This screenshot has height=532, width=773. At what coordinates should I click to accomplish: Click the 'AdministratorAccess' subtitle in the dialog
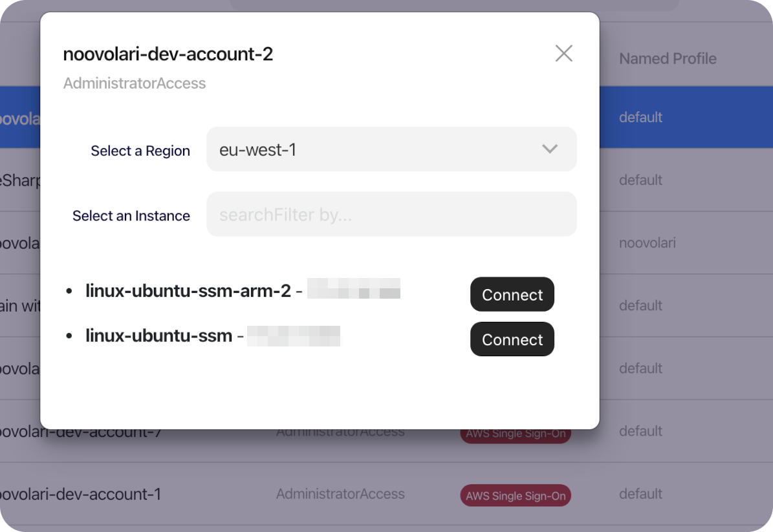(x=135, y=83)
